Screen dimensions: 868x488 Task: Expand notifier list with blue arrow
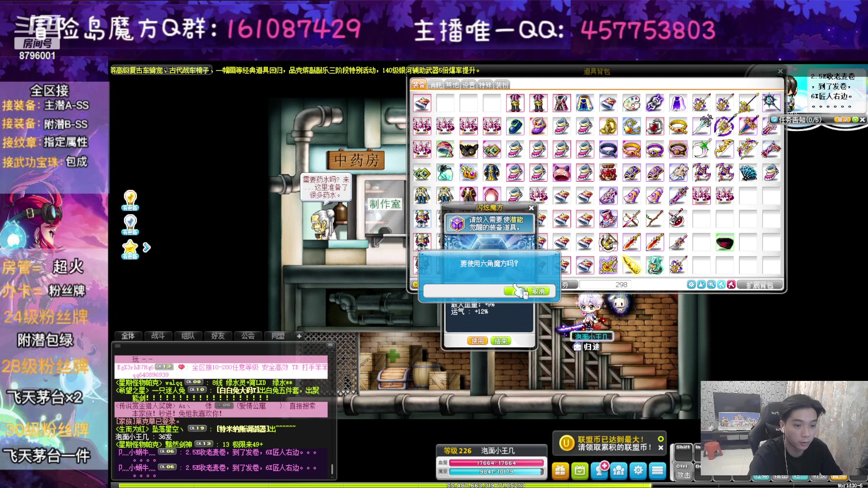pyautogui.click(x=146, y=247)
